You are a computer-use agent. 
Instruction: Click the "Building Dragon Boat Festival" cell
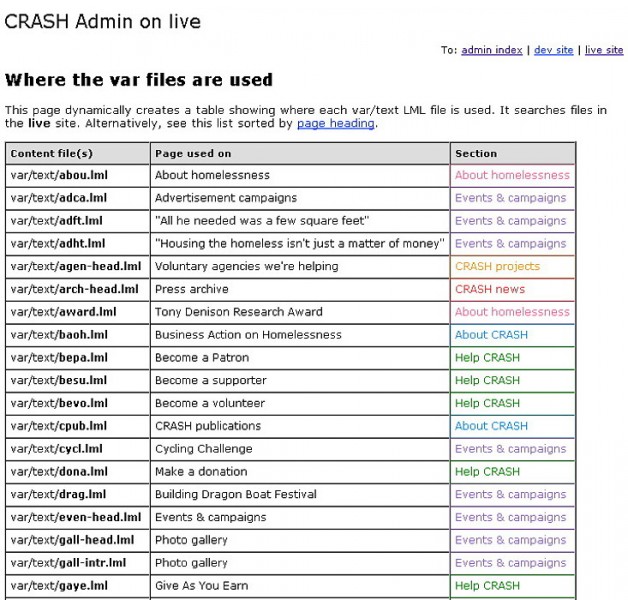235,495
